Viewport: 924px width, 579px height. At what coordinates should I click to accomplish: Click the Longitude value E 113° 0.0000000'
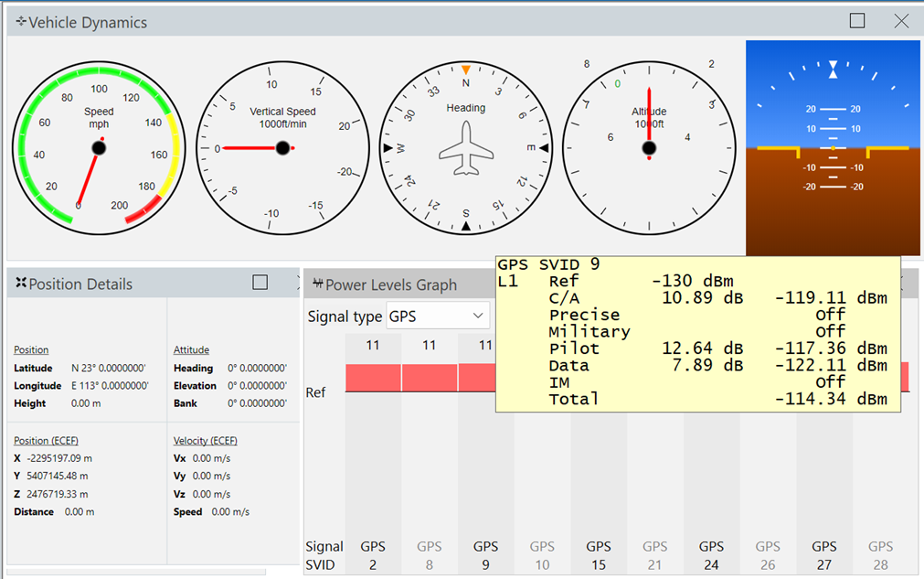(x=111, y=386)
